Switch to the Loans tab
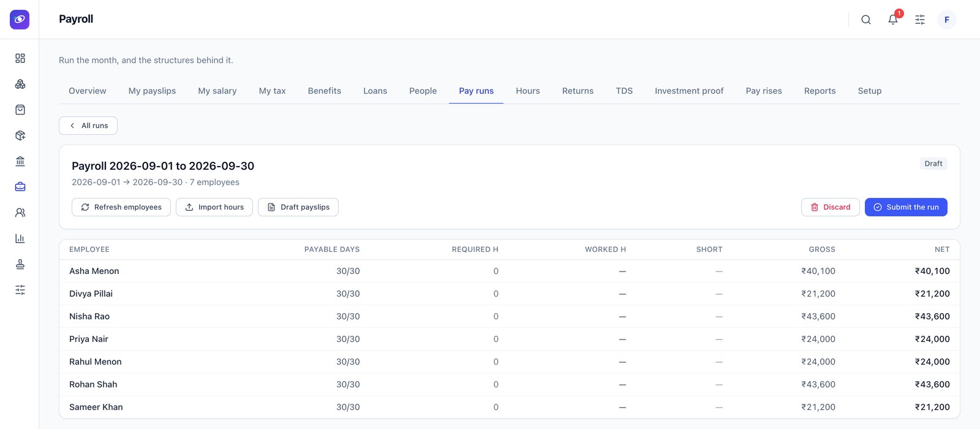The height and width of the screenshot is (429, 980). (x=375, y=91)
